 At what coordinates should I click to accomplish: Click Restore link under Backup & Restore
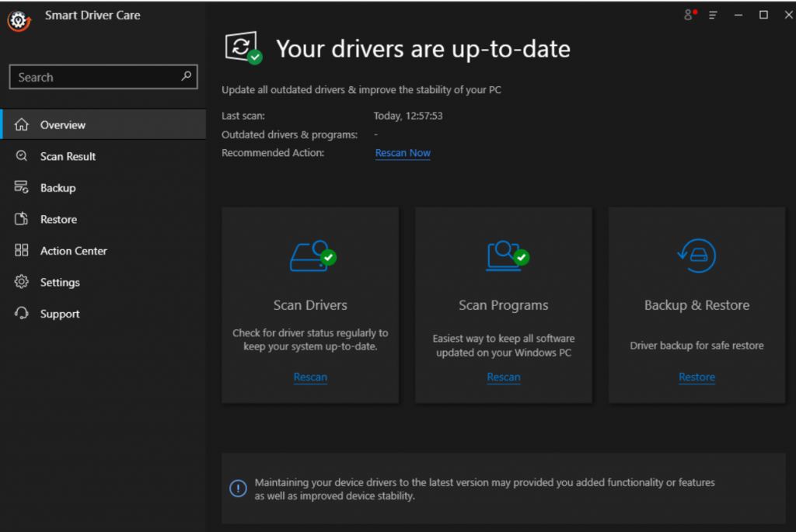coord(696,377)
